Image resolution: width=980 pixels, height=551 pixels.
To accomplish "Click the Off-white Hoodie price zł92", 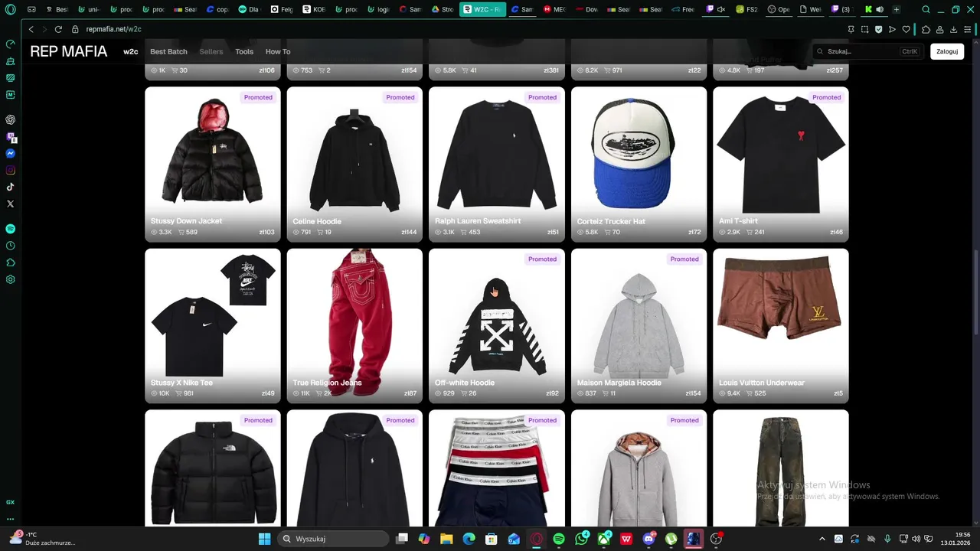I will click(552, 393).
